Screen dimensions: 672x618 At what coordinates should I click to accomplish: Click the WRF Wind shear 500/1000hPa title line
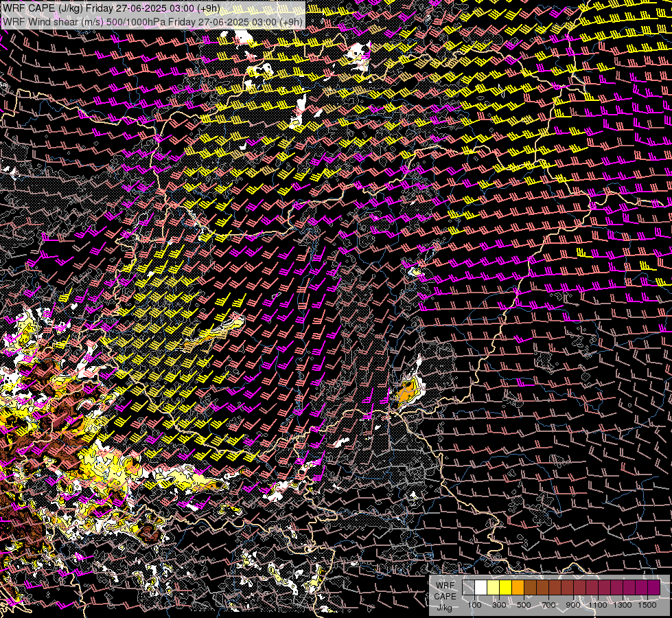[152, 21]
